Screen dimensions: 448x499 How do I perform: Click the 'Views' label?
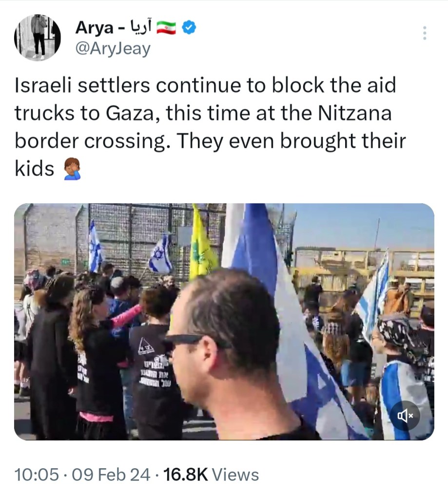click(235, 475)
